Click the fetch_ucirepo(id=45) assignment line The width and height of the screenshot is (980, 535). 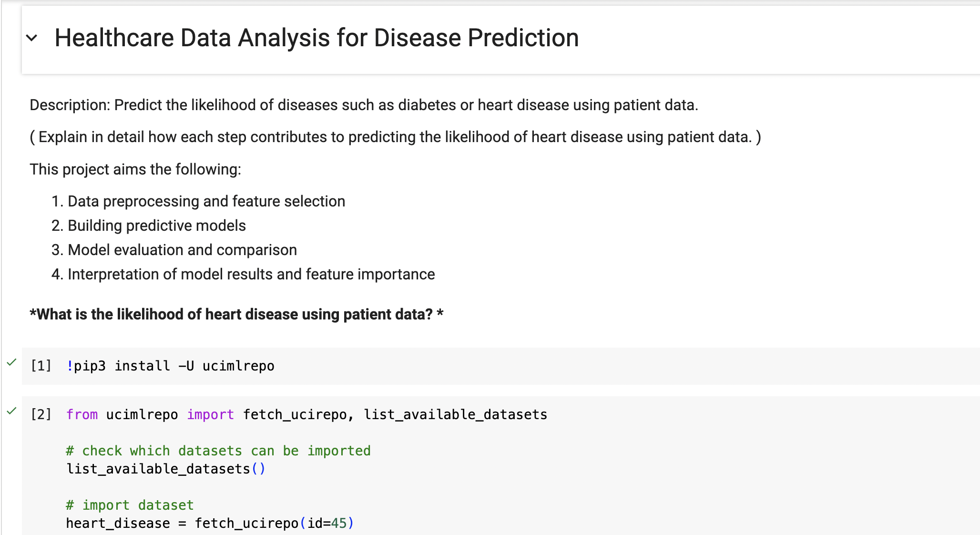click(210, 523)
